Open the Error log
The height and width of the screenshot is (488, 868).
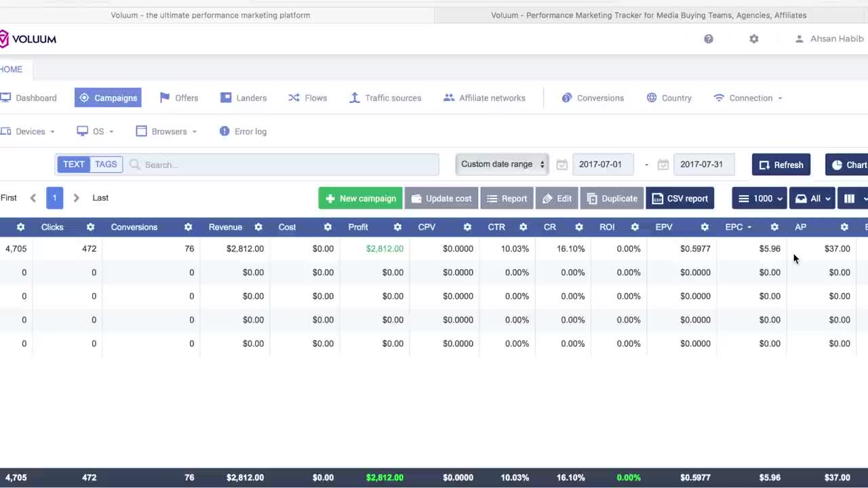pos(243,131)
